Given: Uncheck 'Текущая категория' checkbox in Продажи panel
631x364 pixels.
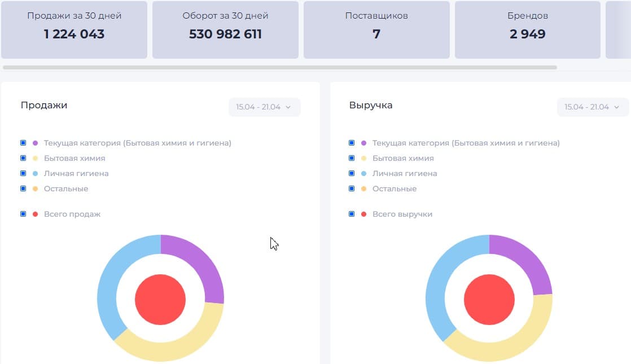Looking at the screenshot, I should point(23,143).
